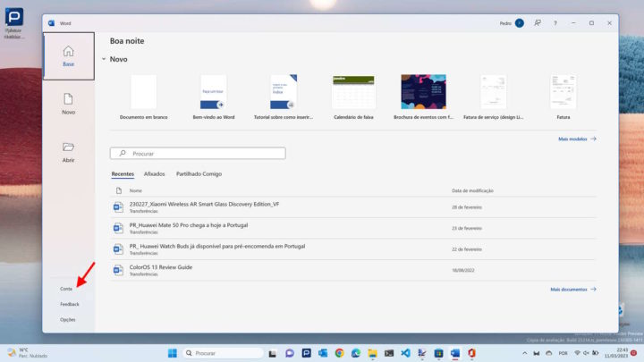644x362 pixels.
Task: Open the Pedro account profile button
Action: click(512, 23)
